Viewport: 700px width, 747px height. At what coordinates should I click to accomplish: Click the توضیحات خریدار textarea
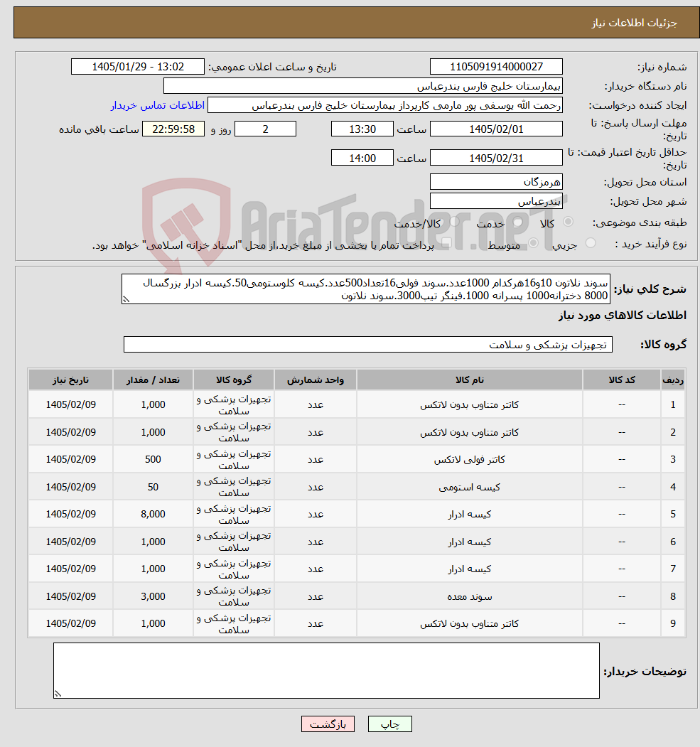(x=326, y=671)
